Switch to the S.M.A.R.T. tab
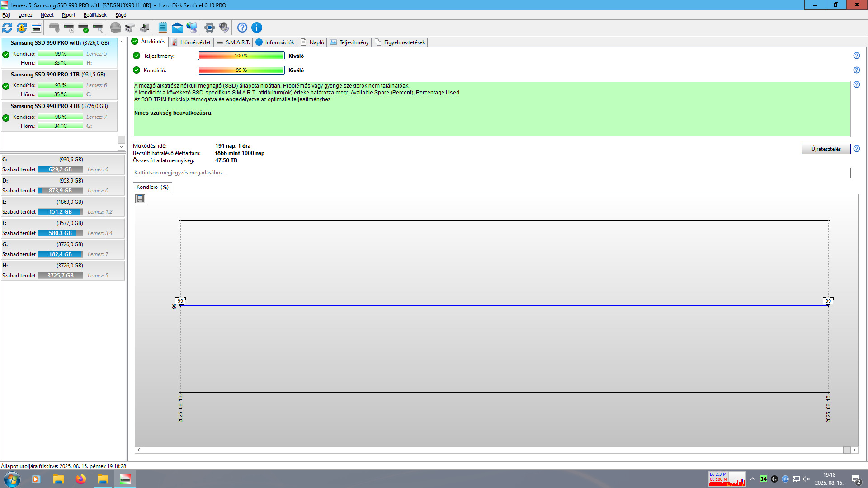The image size is (868, 488). (x=233, y=42)
